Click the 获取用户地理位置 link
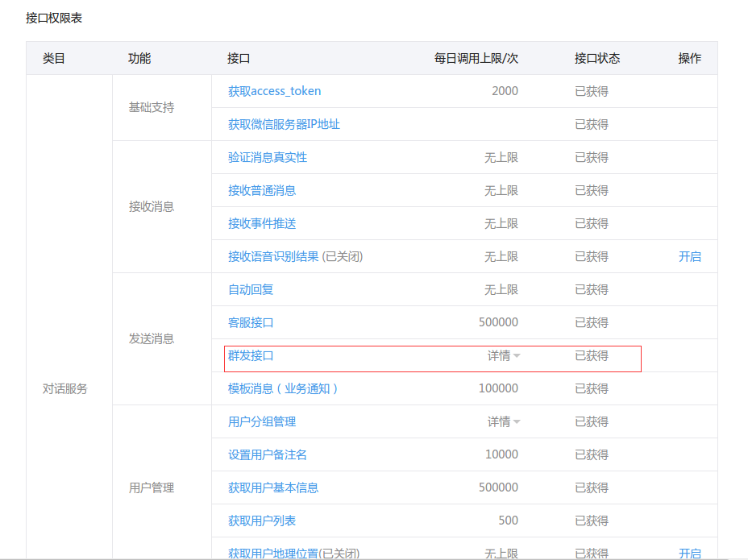748x560 pixels. [x=273, y=553]
